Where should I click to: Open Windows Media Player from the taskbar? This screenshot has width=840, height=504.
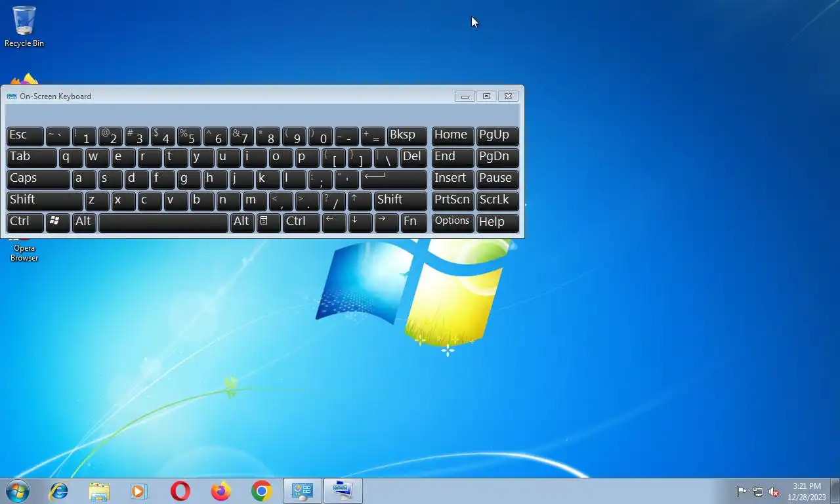(139, 491)
